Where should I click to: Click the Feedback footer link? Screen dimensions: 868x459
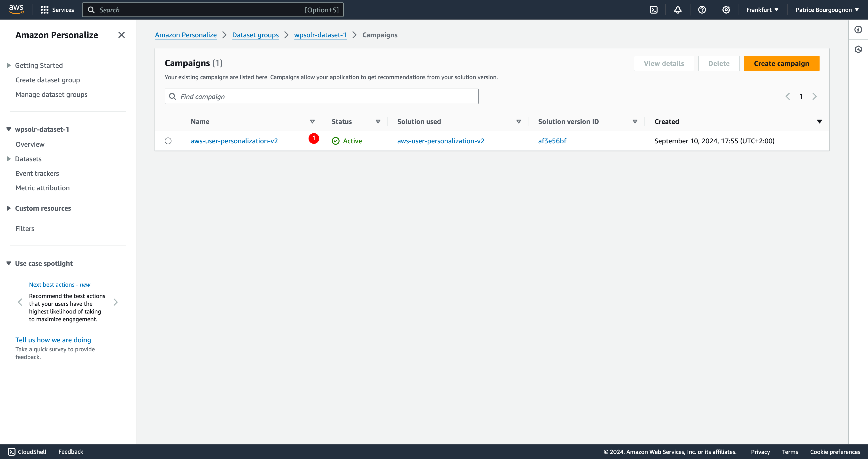[x=71, y=451]
